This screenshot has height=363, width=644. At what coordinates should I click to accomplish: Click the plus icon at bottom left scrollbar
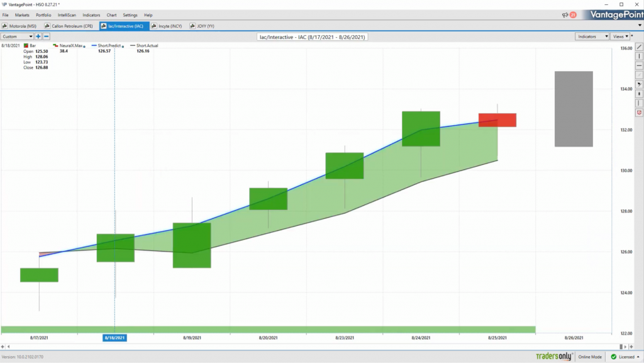click(x=3, y=347)
